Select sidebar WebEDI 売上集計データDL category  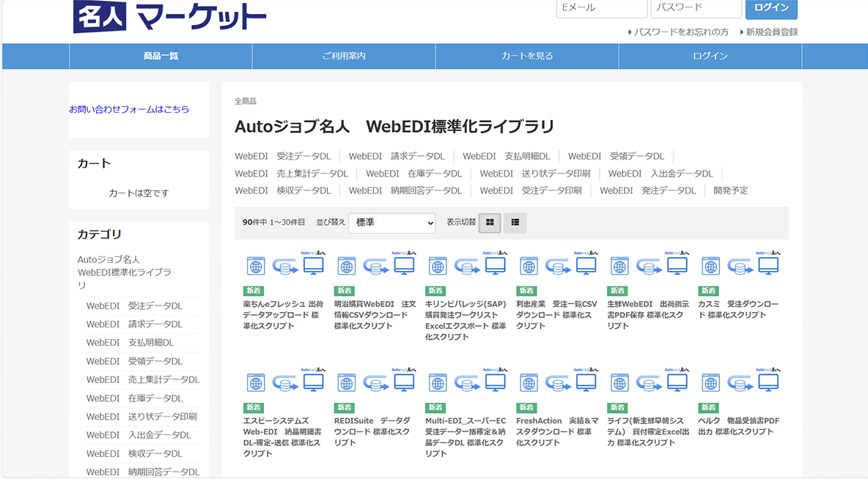(143, 380)
